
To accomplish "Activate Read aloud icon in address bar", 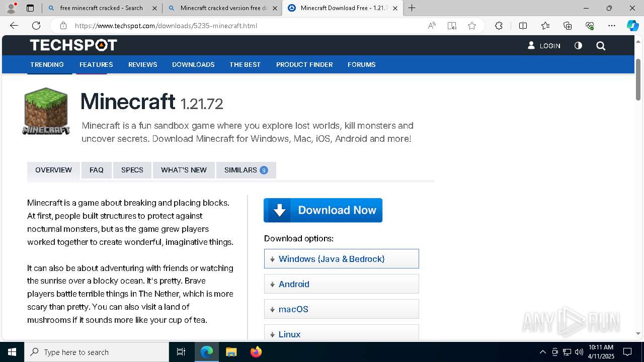I will tap(432, 26).
